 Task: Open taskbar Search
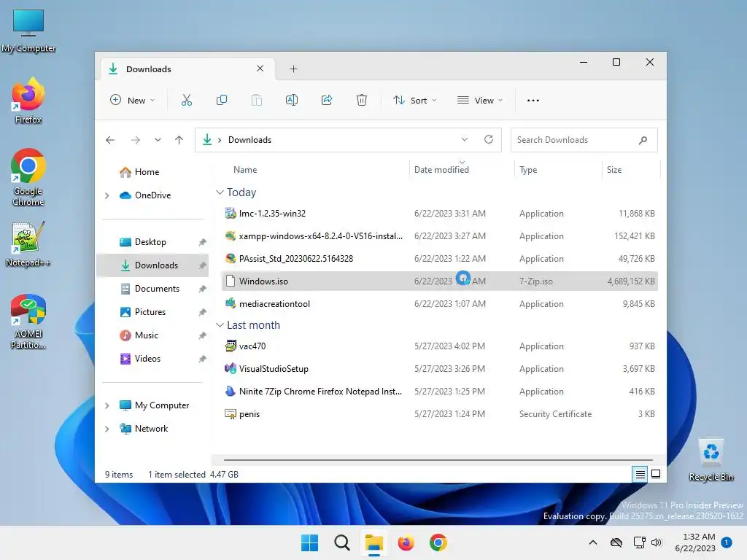342,542
